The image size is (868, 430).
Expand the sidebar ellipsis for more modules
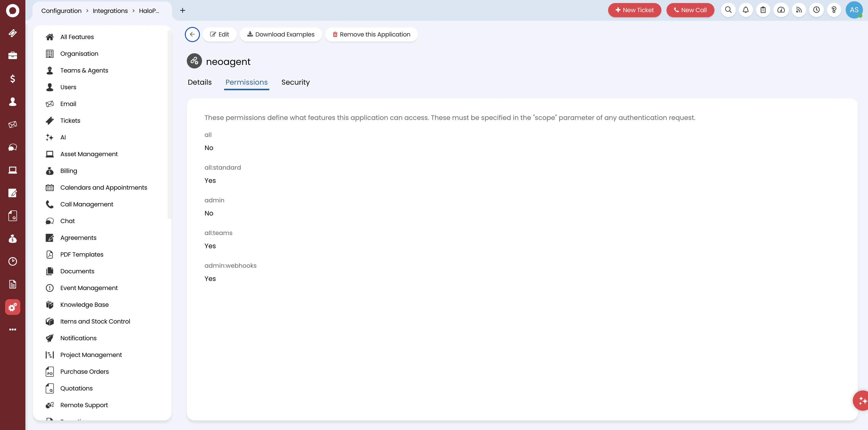pyautogui.click(x=12, y=329)
